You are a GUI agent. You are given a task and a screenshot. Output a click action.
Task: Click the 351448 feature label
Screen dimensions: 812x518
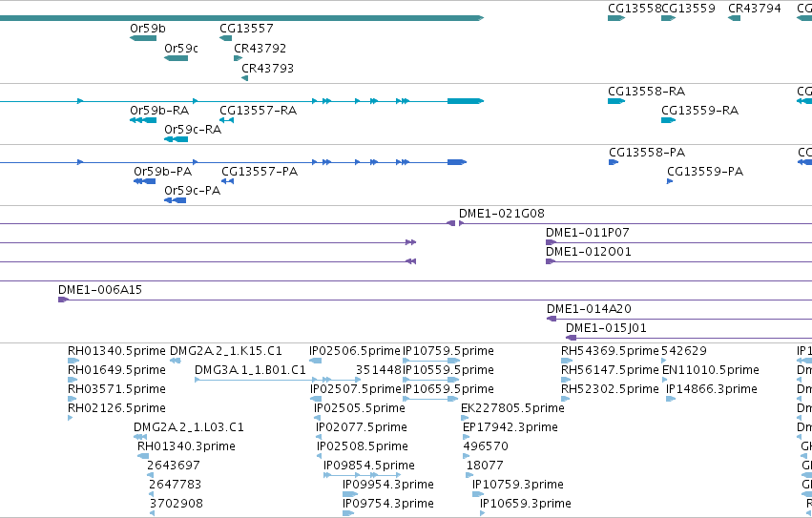[x=379, y=370]
